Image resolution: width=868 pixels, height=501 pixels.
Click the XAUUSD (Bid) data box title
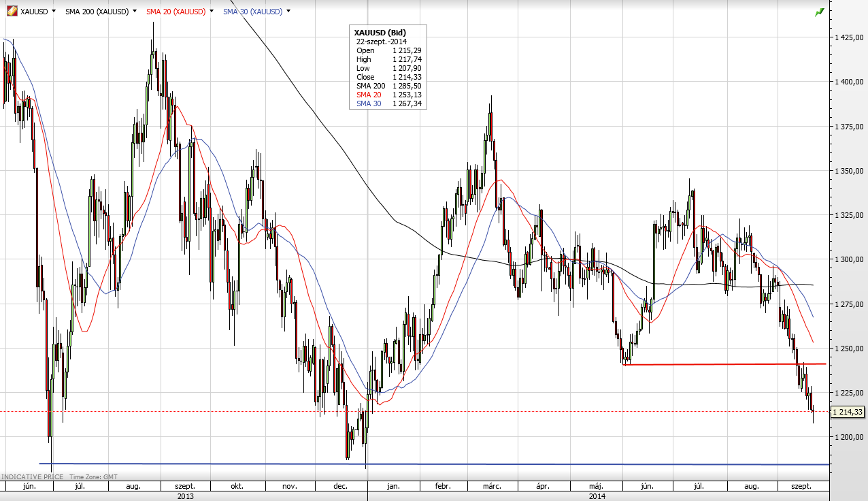coord(380,32)
